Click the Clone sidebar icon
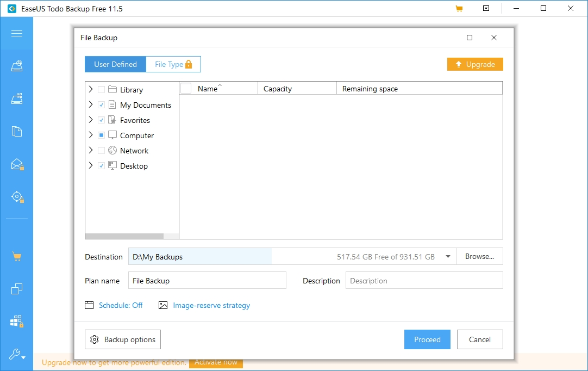 click(x=16, y=289)
